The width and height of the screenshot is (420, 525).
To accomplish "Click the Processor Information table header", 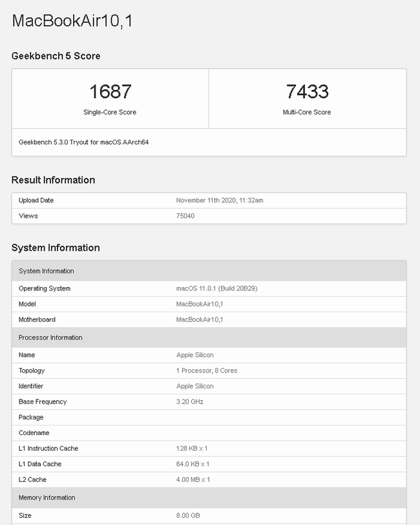I will [x=209, y=337].
